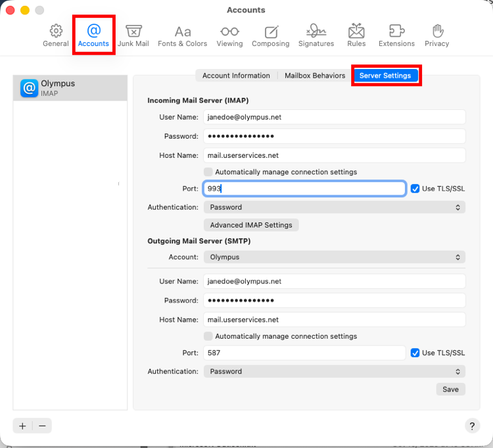The image size is (493, 448).
Task: Open the Privacy preferences pane
Action: [436, 36]
